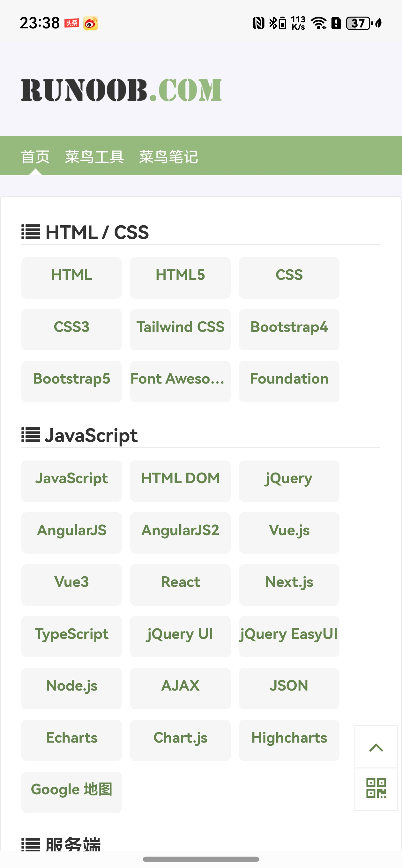Select Chart.js tutorial
Screen dimensions: 402x868
(180, 741)
